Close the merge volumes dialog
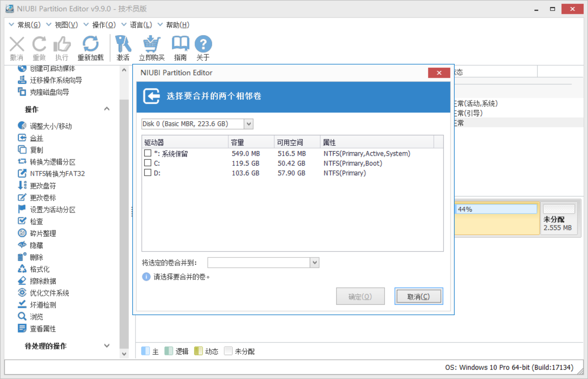 pos(439,73)
